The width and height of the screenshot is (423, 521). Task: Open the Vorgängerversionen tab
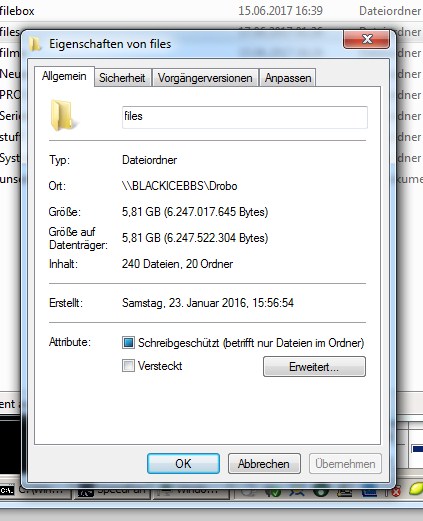205,78
